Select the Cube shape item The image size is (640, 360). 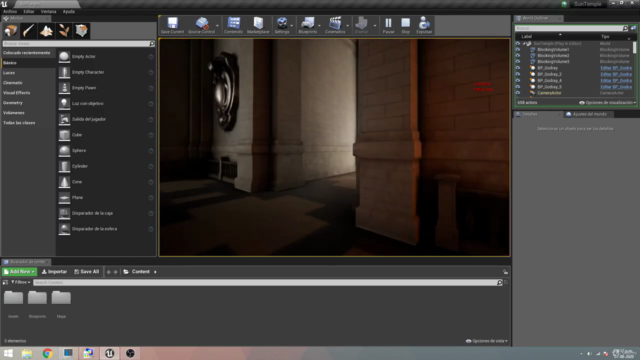[x=106, y=135]
